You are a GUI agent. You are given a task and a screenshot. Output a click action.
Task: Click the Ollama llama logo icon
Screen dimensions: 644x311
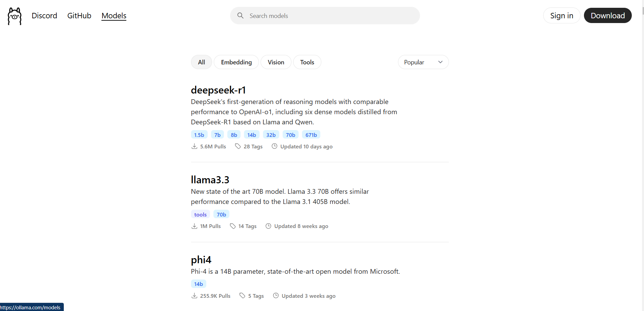(x=15, y=16)
